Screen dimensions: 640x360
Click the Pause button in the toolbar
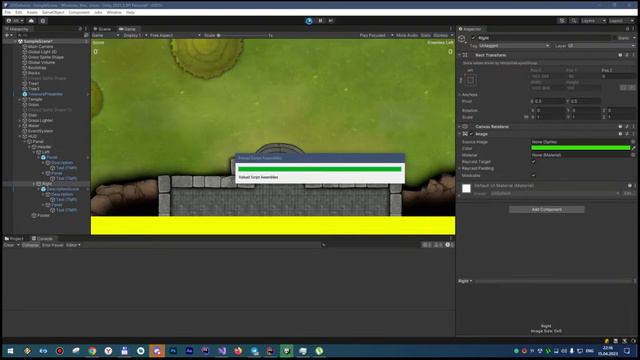click(x=320, y=21)
